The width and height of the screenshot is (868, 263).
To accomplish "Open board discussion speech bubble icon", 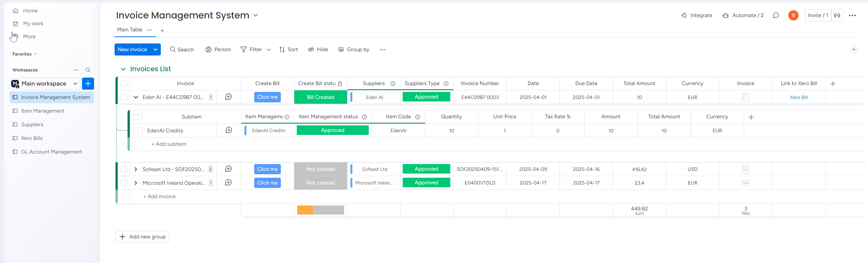I will pyautogui.click(x=776, y=15).
